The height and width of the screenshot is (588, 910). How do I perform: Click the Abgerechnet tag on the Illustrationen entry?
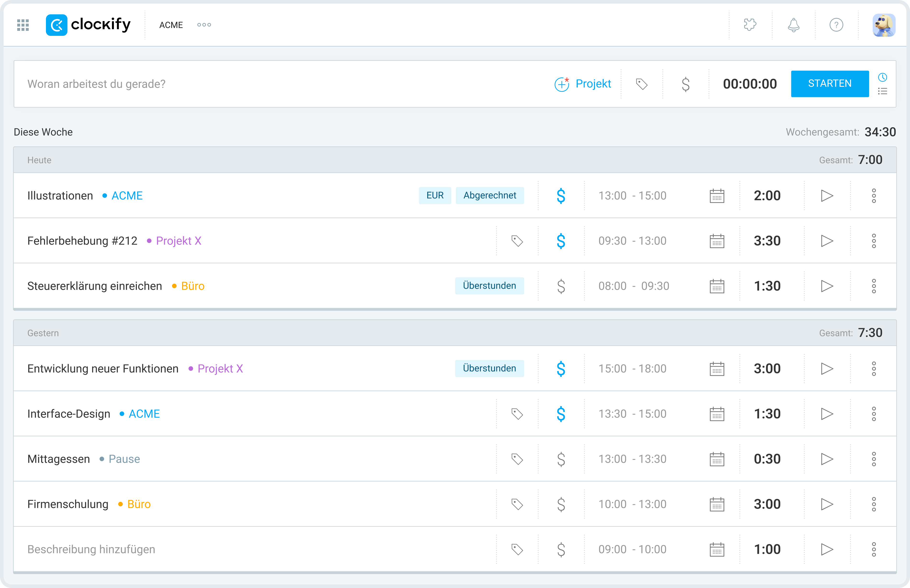(489, 196)
